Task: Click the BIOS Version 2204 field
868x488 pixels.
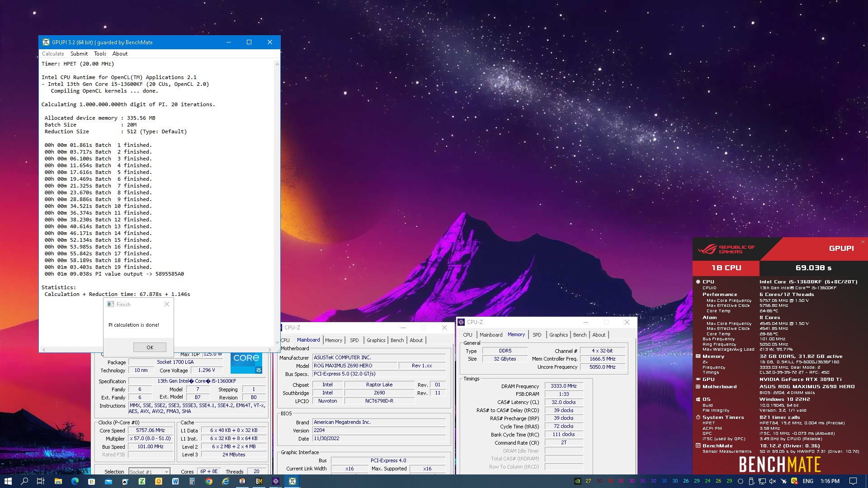Action: (x=379, y=430)
